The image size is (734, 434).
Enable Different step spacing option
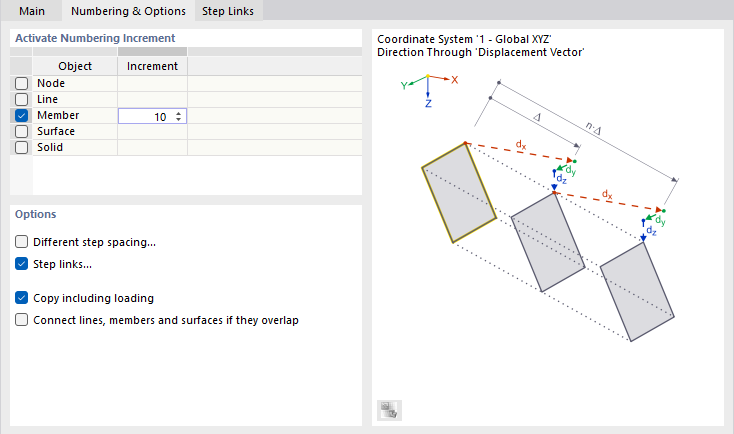[22, 242]
